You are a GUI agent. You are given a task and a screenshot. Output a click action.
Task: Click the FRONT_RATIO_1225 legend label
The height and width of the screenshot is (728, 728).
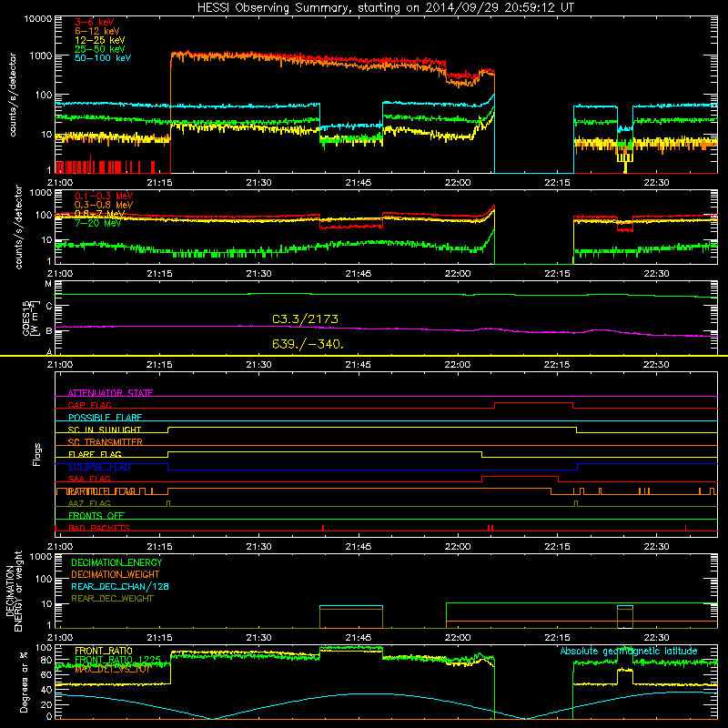click(117, 660)
